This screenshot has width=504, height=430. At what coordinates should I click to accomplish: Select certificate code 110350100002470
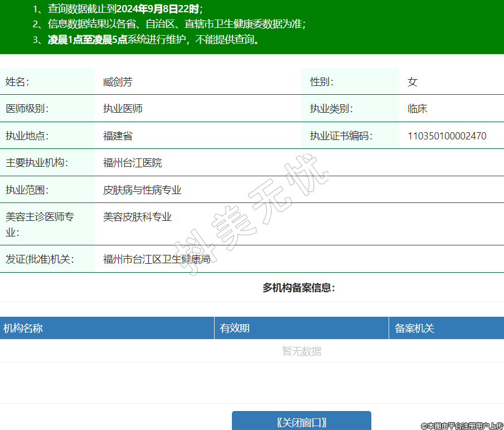(x=447, y=136)
